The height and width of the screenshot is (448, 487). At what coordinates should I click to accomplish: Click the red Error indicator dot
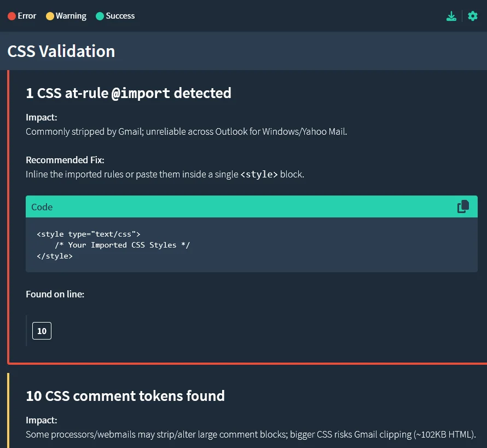(x=11, y=16)
